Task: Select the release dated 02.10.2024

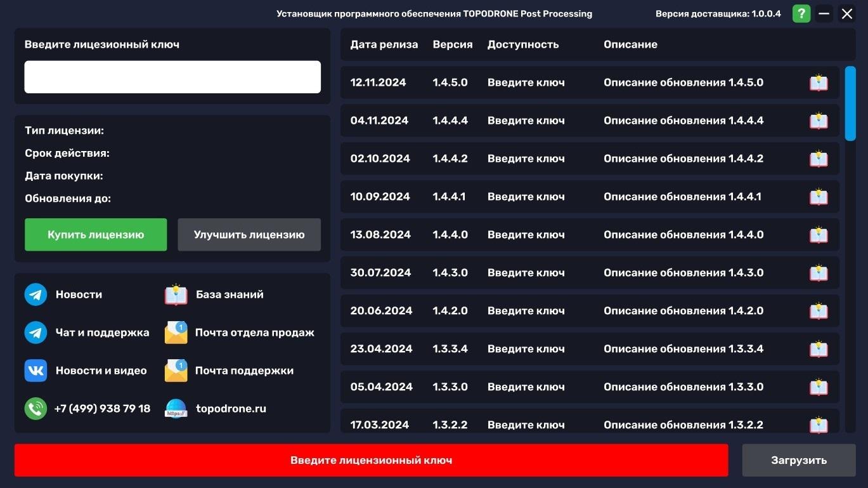Action: 590,159
